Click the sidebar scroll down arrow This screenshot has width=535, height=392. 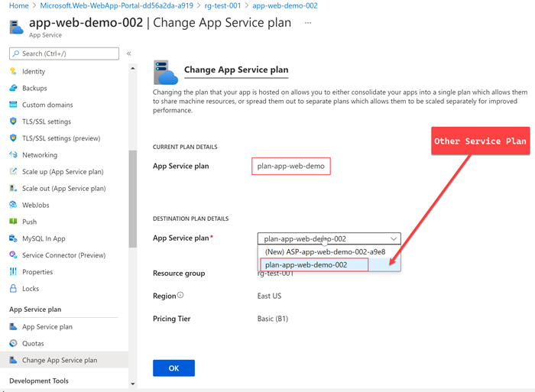pos(133,384)
